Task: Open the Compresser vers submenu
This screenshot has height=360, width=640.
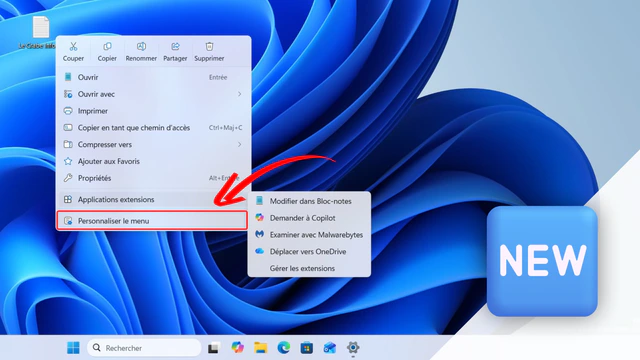Action: point(153,144)
